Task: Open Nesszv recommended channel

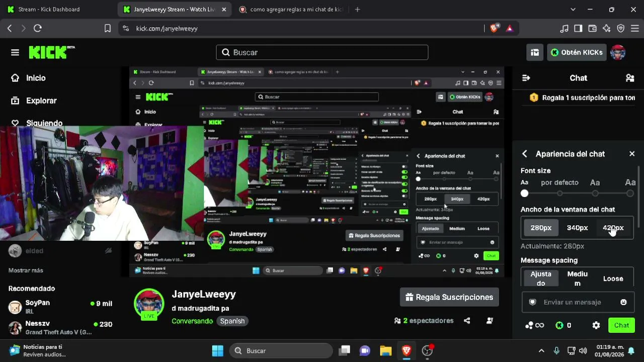Action: (60, 328)
